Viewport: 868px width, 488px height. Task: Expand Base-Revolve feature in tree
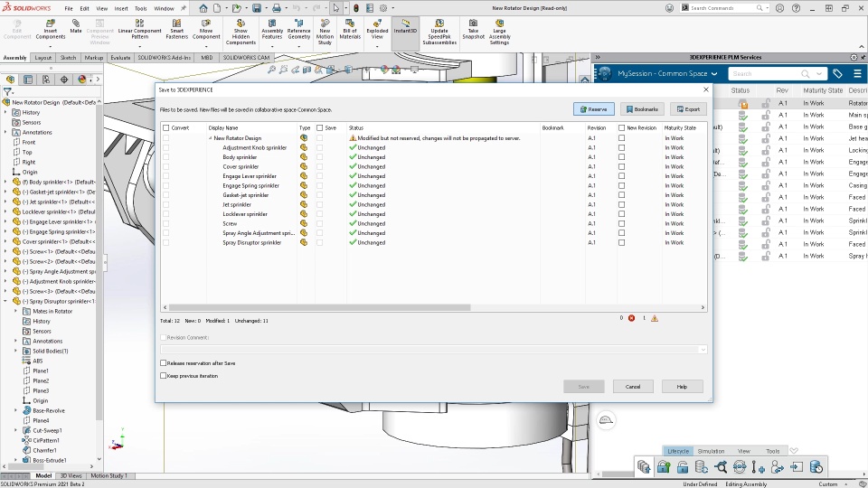pyautogui.click(x=15, y=410)
